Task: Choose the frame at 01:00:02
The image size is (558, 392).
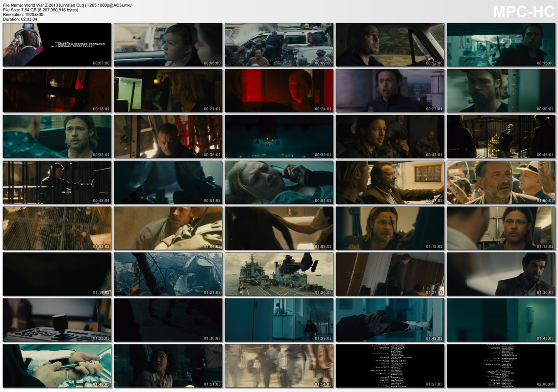Action: [x=501, y=182]
